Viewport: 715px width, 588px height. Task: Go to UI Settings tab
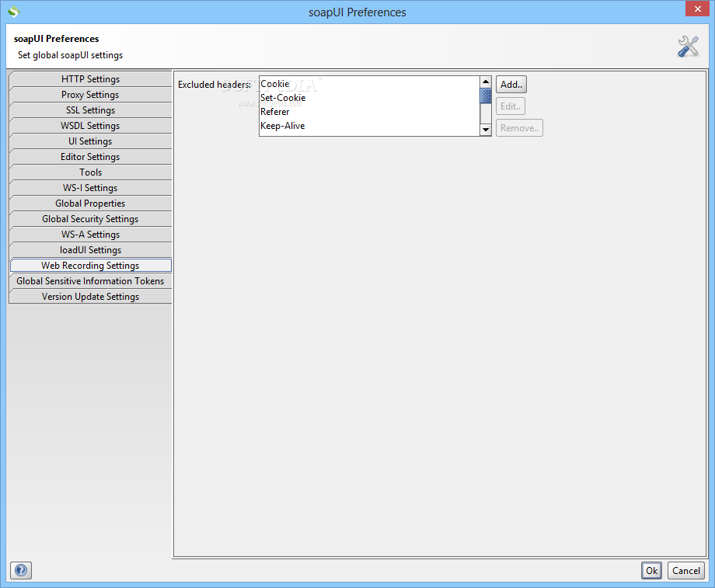tap(90, 141)
